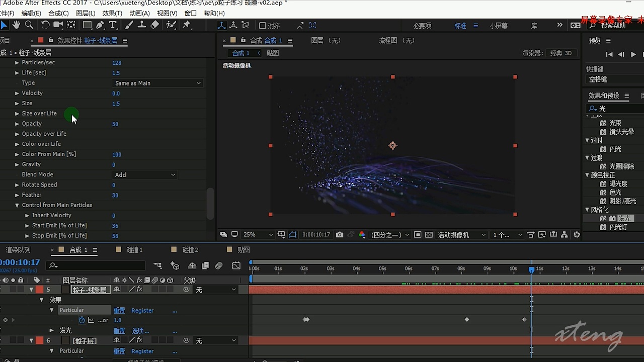Select the Eraser tool
Screen dimensions: 644x362
tap(155, 25)
